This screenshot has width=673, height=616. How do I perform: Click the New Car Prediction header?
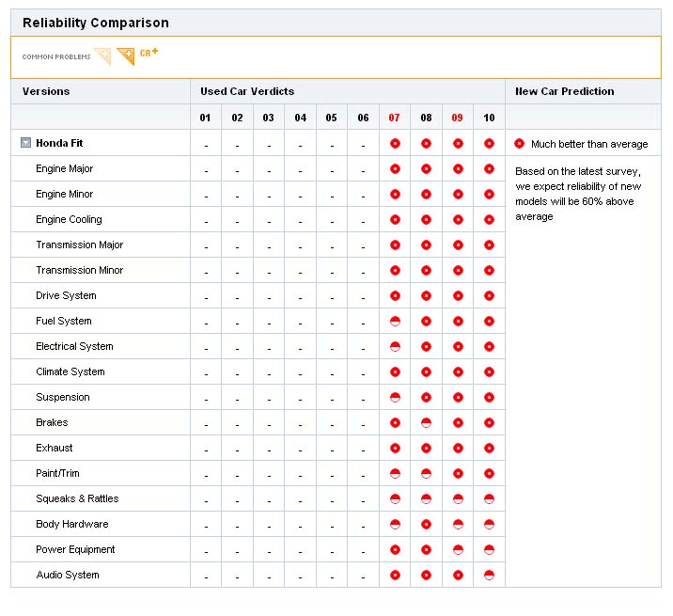564,91
